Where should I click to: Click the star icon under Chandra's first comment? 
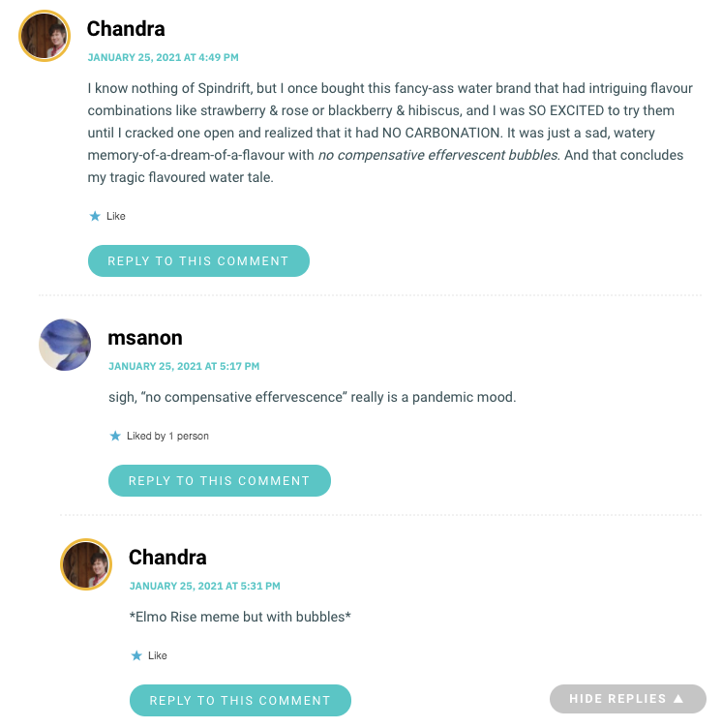95,216
